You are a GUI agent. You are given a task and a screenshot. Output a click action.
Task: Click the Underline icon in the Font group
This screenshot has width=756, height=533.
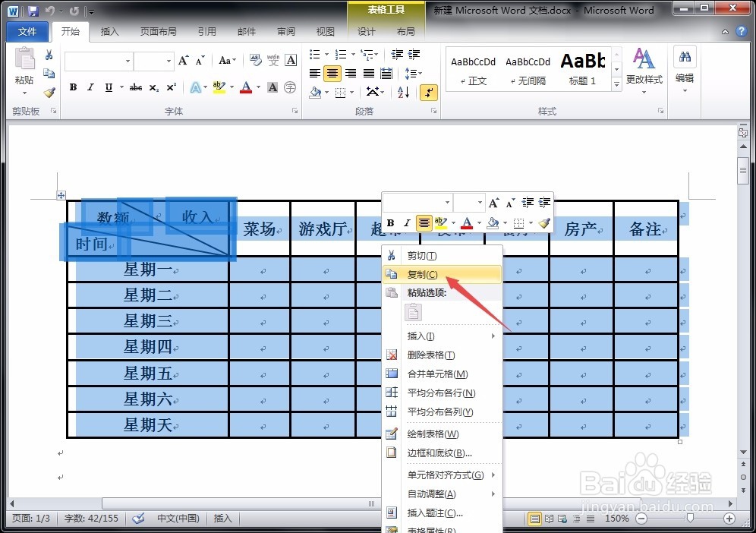109,87
